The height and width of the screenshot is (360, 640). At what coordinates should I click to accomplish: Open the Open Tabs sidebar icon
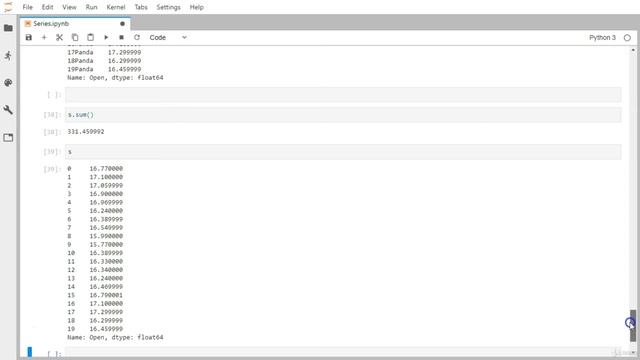[x=8, y=138]
